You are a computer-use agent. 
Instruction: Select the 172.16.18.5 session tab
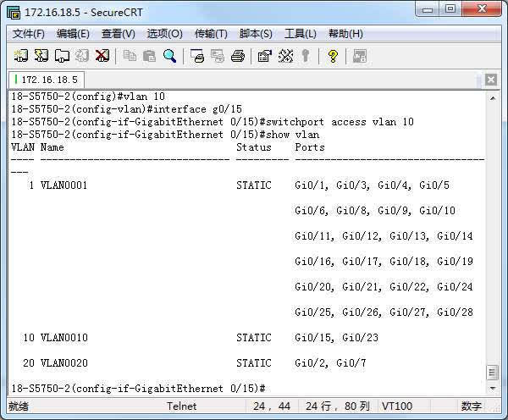coord(47,80)
